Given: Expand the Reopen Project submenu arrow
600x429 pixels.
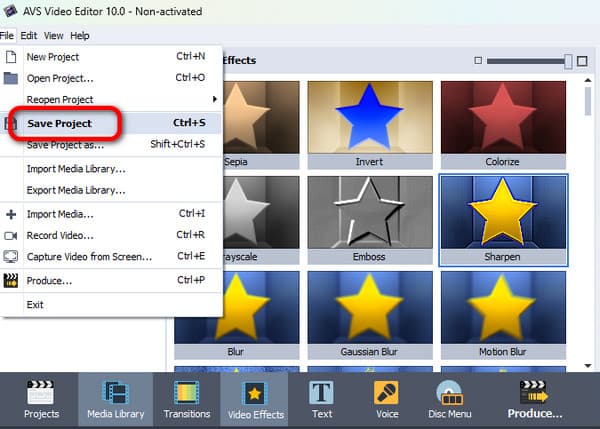Looking at the screenshot, I should point(215,99).
